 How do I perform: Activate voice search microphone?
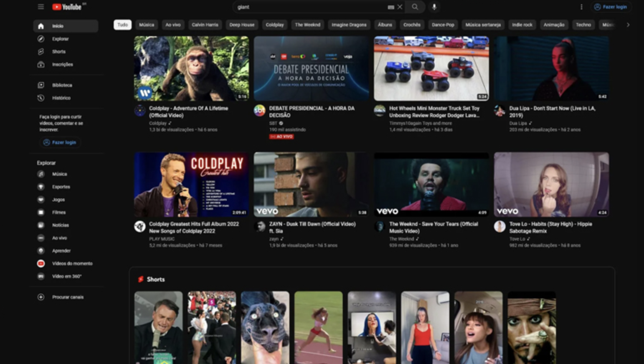[434, 7]
